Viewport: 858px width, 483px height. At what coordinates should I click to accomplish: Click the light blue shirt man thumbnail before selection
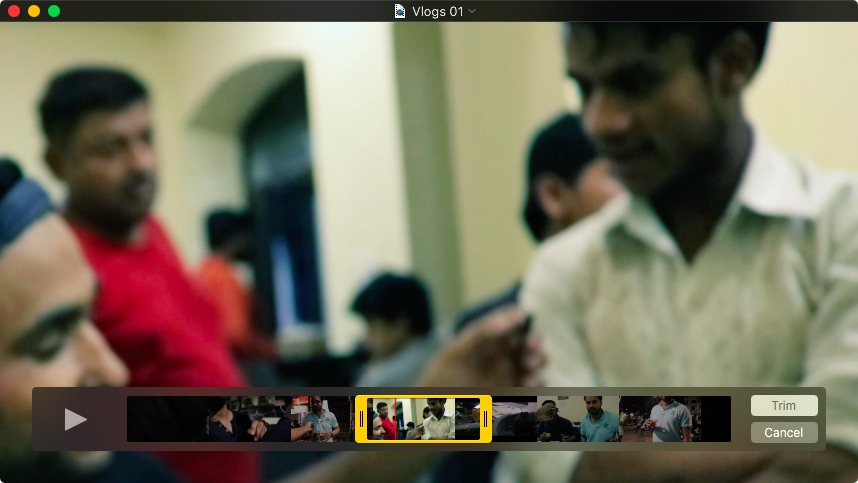[x=321, y=419]
